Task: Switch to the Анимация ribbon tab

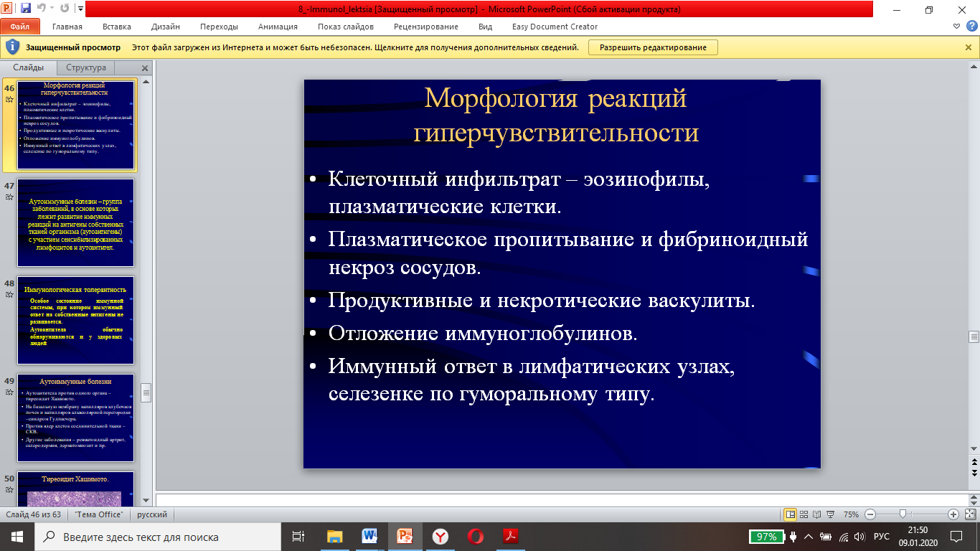Action: click(x=278, y=27)
